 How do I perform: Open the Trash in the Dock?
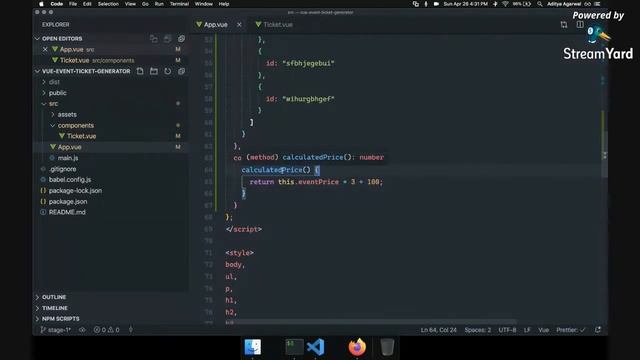tap(387, 347)
